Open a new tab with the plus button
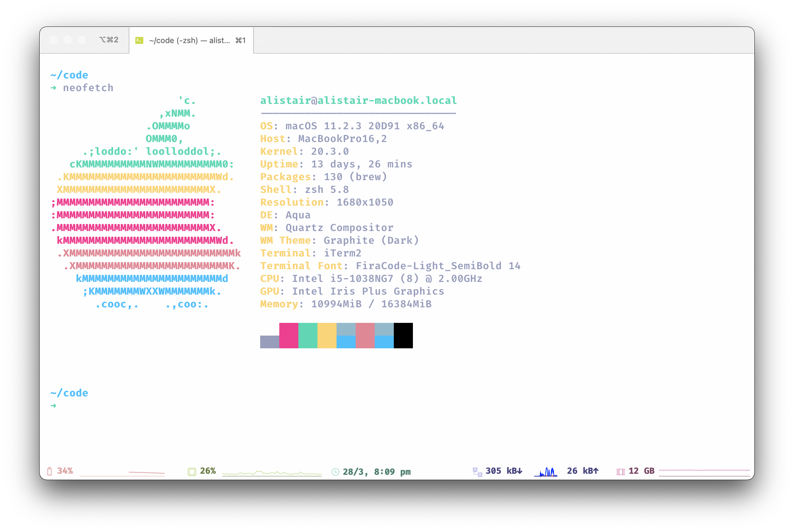 (x=262, y=41)
